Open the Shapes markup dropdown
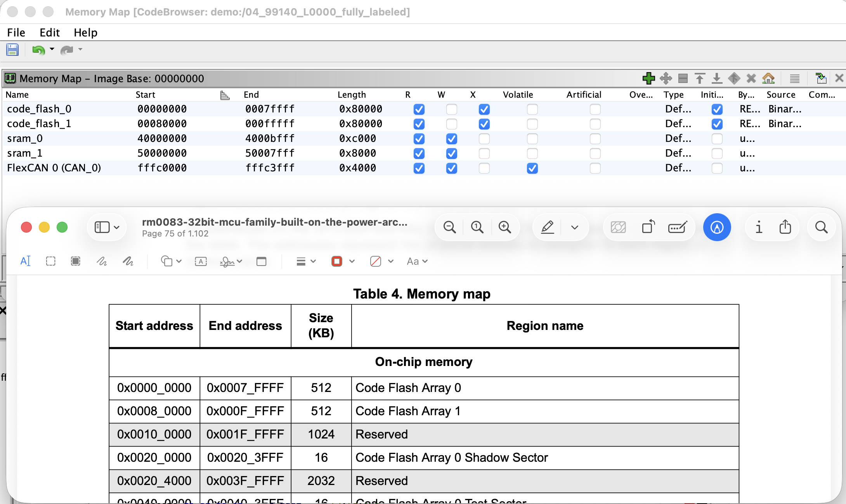The image size is (846, 504). [171, 261]
